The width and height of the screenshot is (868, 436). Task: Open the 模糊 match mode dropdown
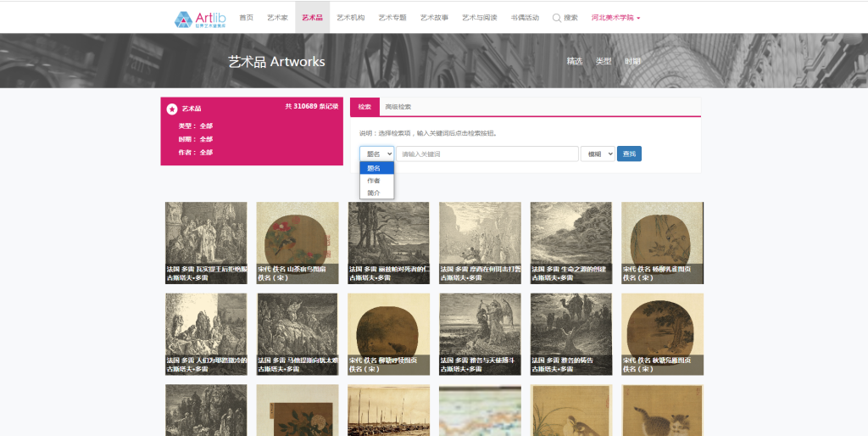coord(598,154)
